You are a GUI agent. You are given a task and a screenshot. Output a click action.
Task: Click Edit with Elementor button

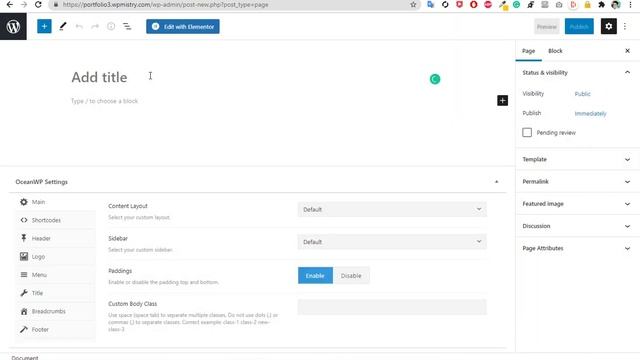183,27
